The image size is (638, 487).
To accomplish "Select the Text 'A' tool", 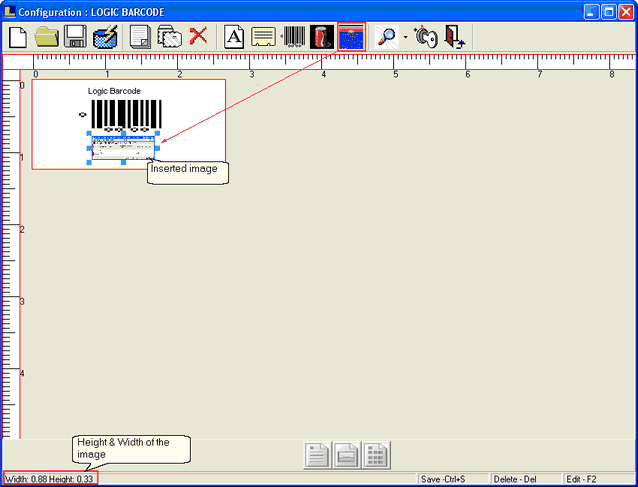I will (234, 37).
